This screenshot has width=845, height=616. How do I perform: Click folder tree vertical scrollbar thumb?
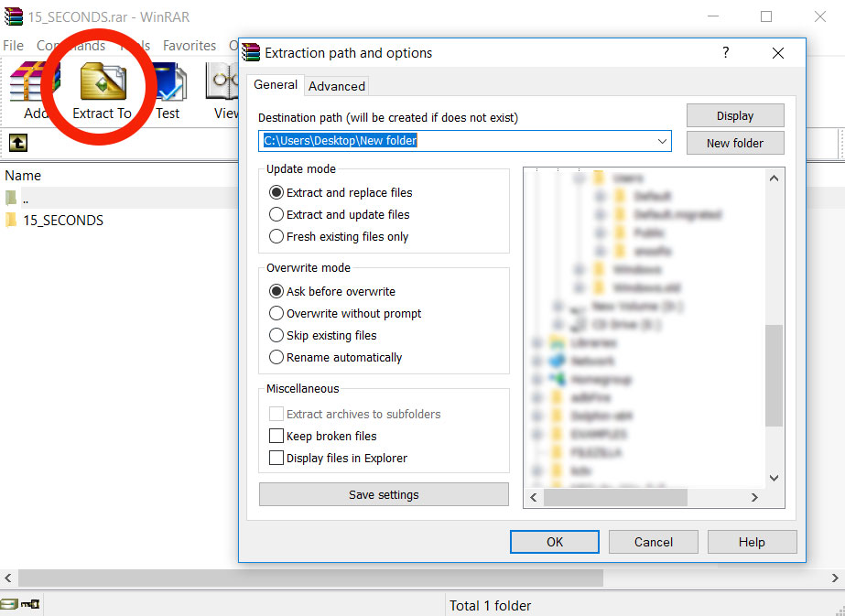coord(775,375)
